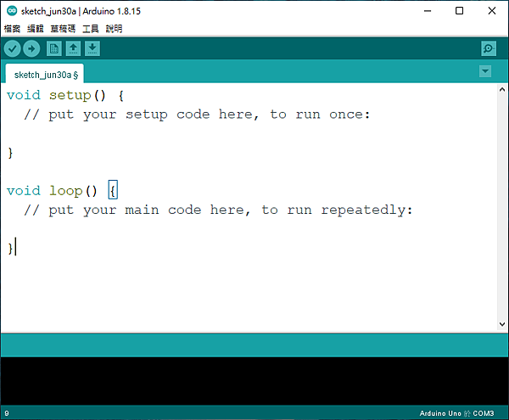Open the 檔案 (File) menu
This screenshot has width=509, height=420.
click(12, 29)
